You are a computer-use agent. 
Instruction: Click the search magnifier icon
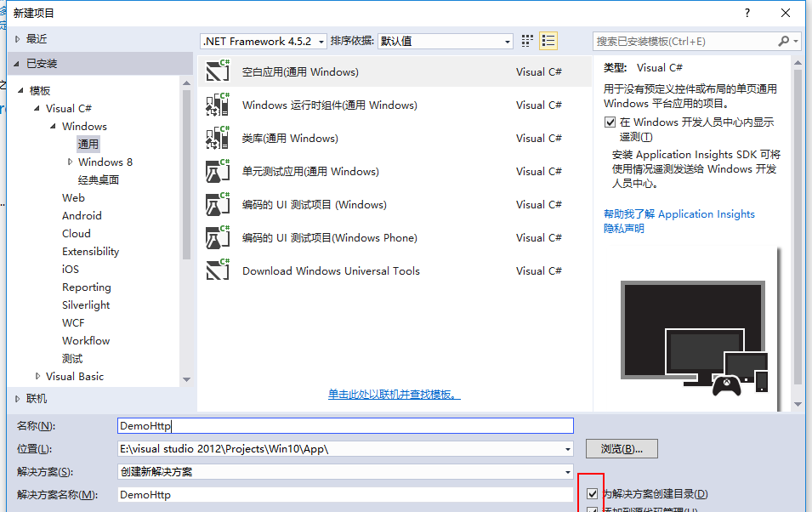coord(784,41)
